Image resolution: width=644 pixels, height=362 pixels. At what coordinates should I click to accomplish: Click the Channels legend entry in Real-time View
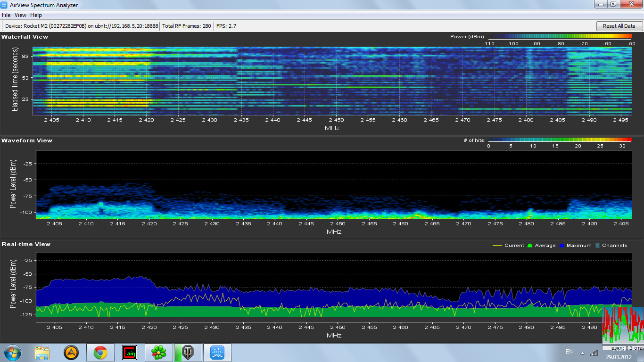611,246
